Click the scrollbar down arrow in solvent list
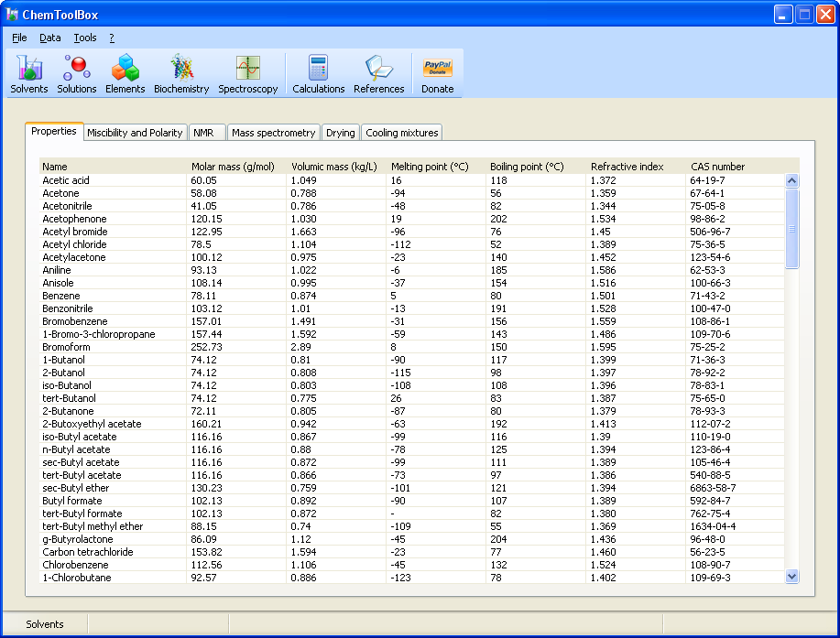The image size is (840, 638). click(791, 577)
